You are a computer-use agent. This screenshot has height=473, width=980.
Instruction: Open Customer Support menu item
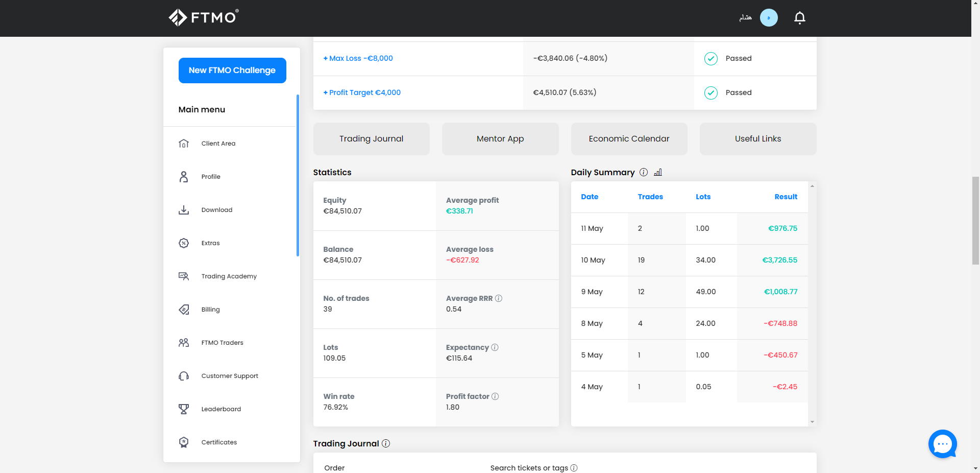click(x=230, y=376)
